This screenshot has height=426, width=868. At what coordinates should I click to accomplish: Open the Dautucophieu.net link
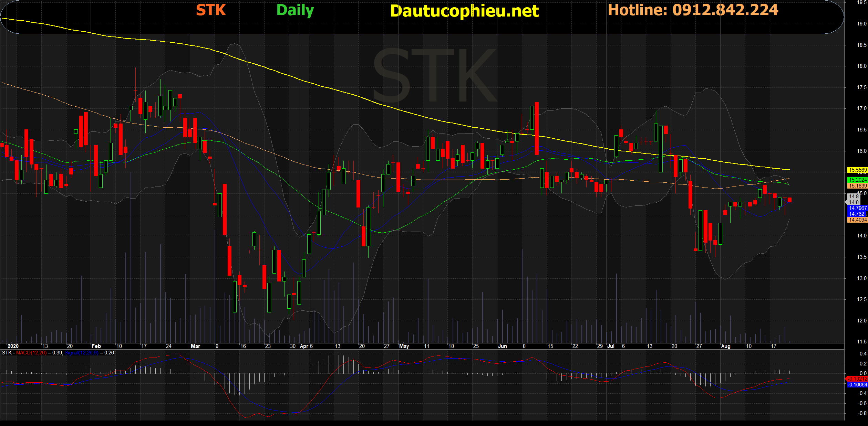(464, 11)
